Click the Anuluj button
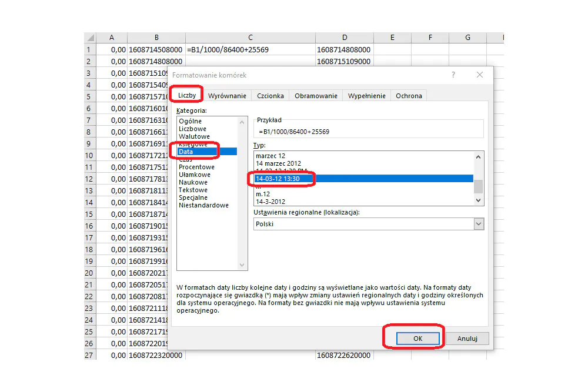 [x=467, y=339]
